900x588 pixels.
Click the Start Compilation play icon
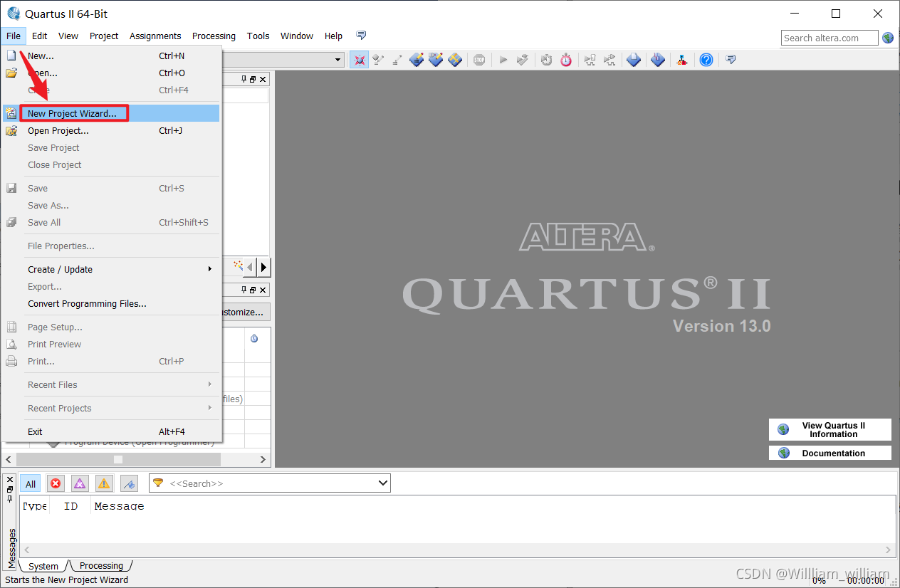coord(503,60)
